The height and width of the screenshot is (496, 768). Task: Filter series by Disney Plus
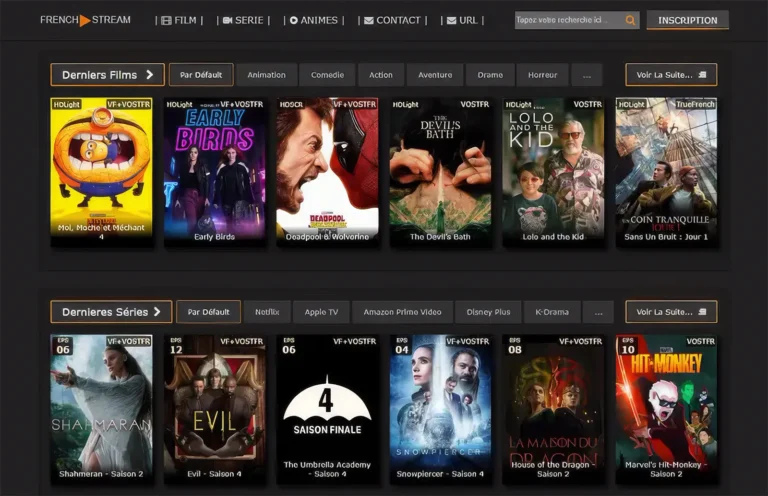(488, 312)
